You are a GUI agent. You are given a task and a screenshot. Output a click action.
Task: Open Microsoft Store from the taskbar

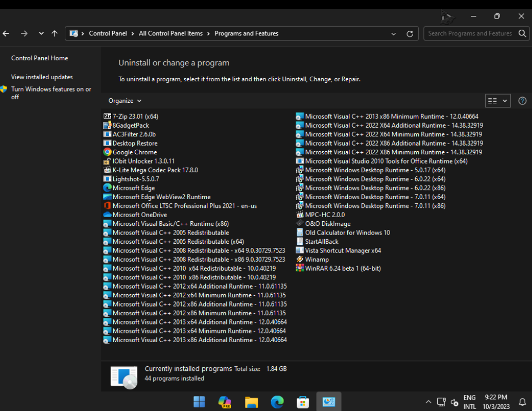(x=303, y=402)
